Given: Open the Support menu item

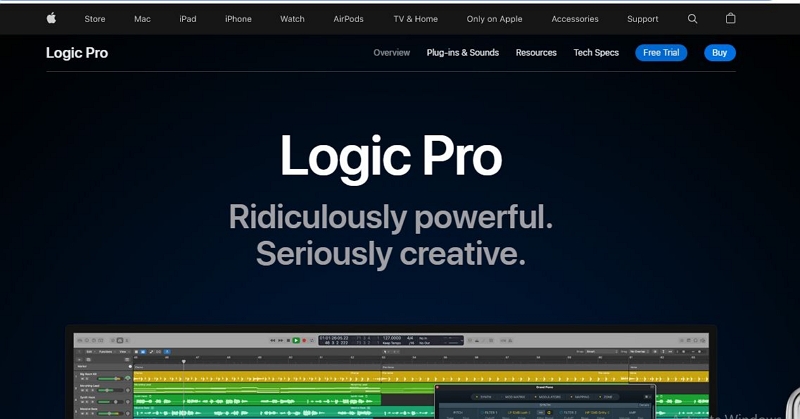Looking at the screenshot, I should (643, 19).
